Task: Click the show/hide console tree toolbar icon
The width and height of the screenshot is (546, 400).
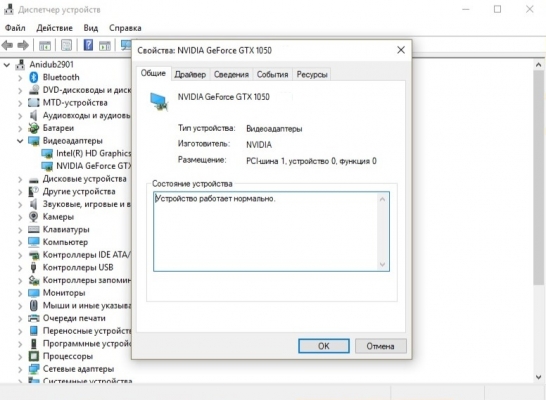Action: [45, 45]
